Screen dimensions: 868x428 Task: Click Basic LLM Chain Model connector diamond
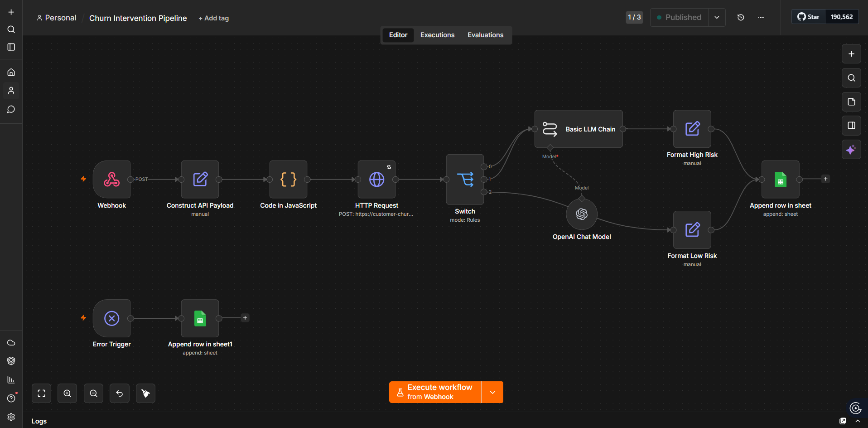coord(550,148)
